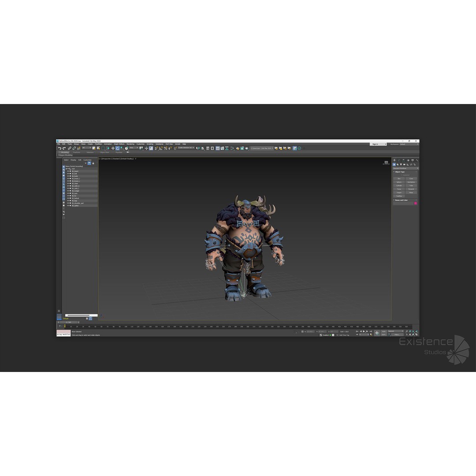The image size is (476, 476).
Task: Expand the root node in Scene Explorer
Action: 67,169
